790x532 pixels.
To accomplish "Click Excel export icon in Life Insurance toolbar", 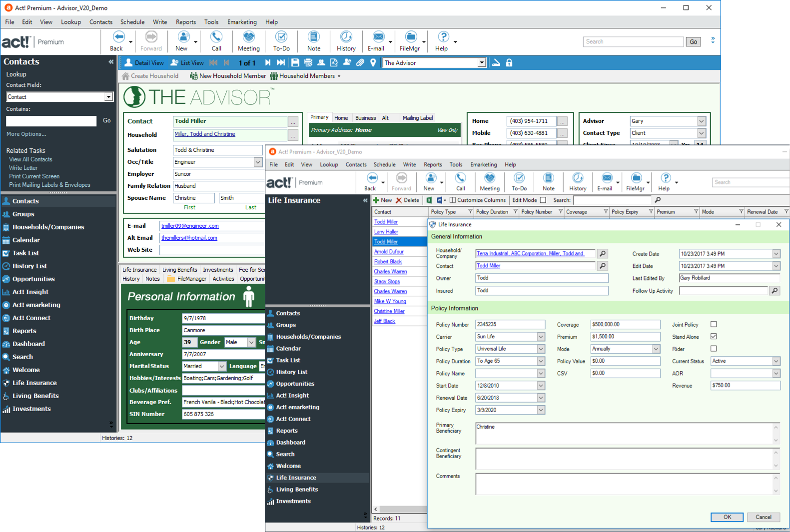I will [x=429, y=200].
